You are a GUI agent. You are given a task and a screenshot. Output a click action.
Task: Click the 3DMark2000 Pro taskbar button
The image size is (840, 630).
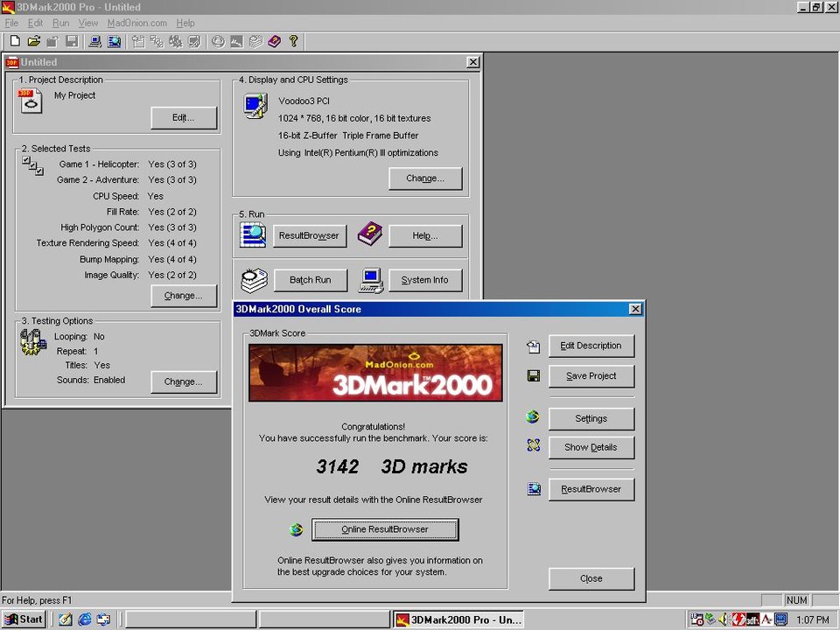458,619
